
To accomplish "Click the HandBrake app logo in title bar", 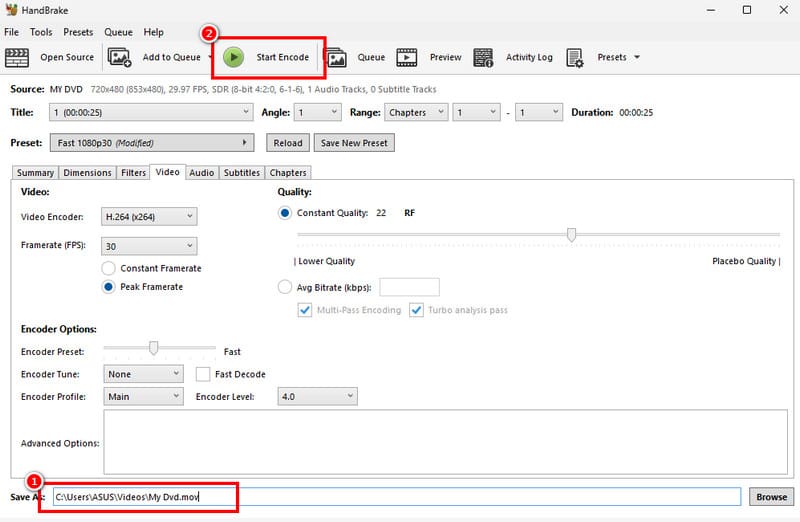I will tap(12, 10).
